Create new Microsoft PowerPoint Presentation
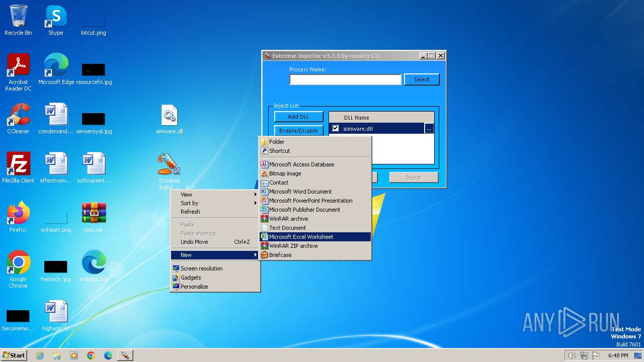 (315, 201)
